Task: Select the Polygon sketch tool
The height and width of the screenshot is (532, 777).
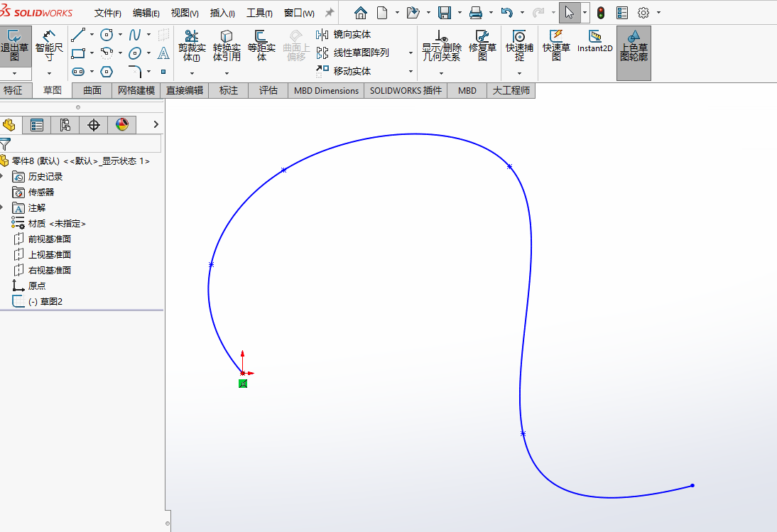Action: pos(107,71)
